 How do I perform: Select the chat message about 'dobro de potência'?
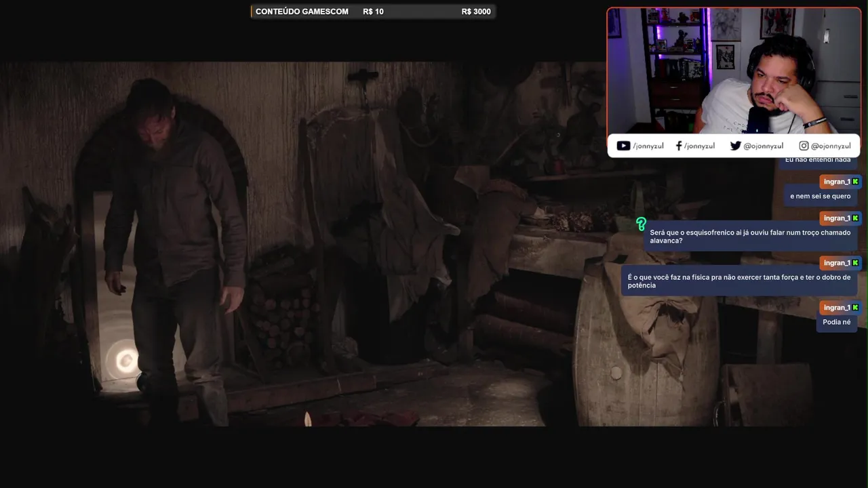(x=739, y=281)
